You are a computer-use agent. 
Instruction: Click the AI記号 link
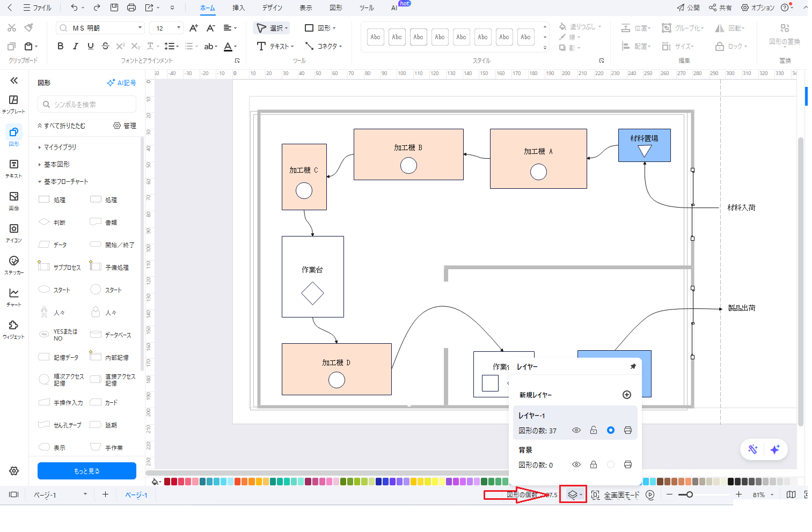pos(122,83)
